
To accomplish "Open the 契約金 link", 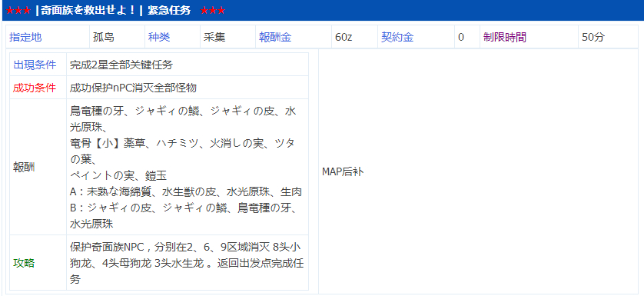I will pos(397,38).
